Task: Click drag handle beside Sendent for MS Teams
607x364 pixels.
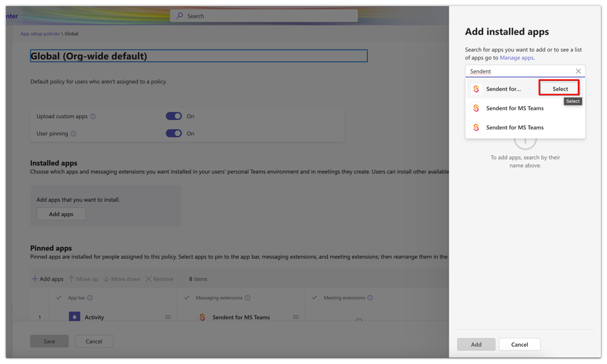Action: 296,317
